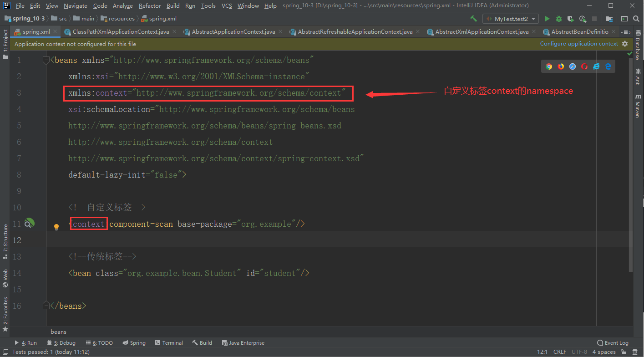The height and width of the screenshot is (357, 644).
Task: Place cursor on empty line 12 in editor
Action: click(337, 240)
